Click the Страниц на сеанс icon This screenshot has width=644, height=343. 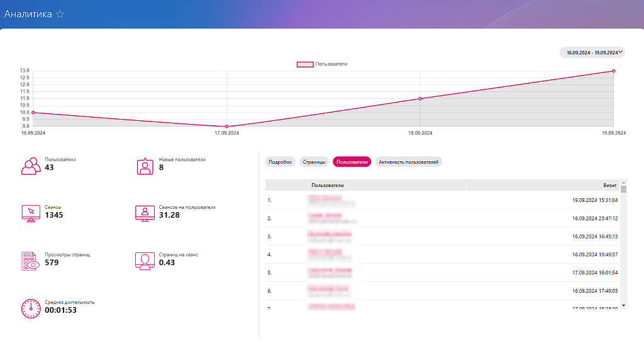pyautogui.click(x=145, y=261)
